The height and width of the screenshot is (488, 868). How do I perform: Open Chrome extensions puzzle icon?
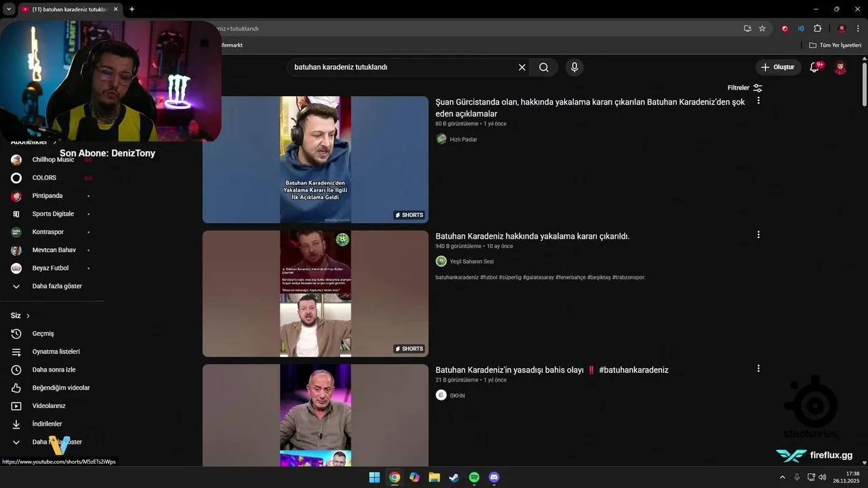tap(817, 28)
